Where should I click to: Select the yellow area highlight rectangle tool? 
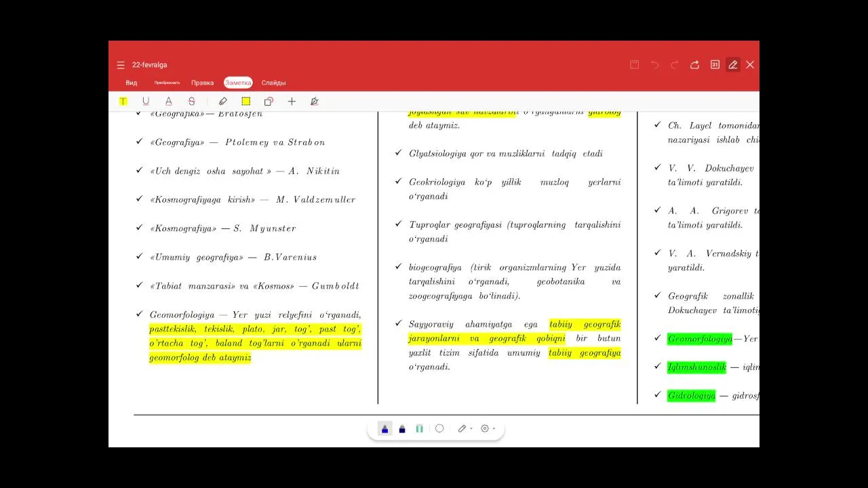(246, 102)
